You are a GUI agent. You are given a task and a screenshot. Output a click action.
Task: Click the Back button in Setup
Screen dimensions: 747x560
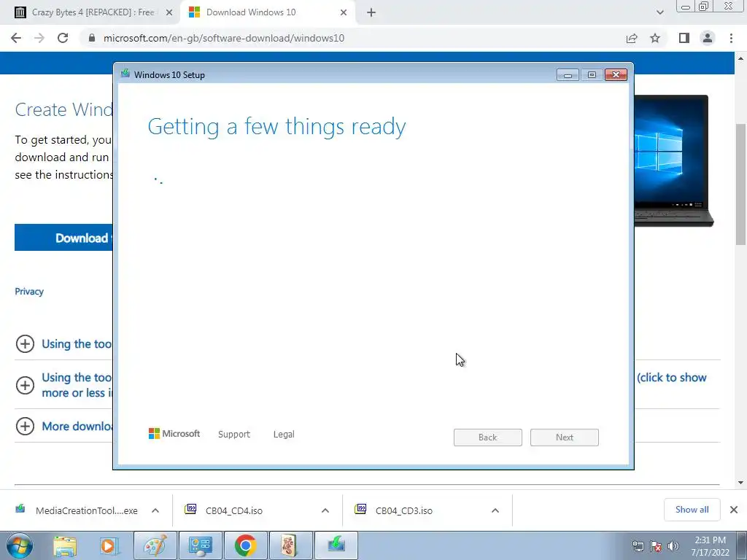[x=488, y=437]
